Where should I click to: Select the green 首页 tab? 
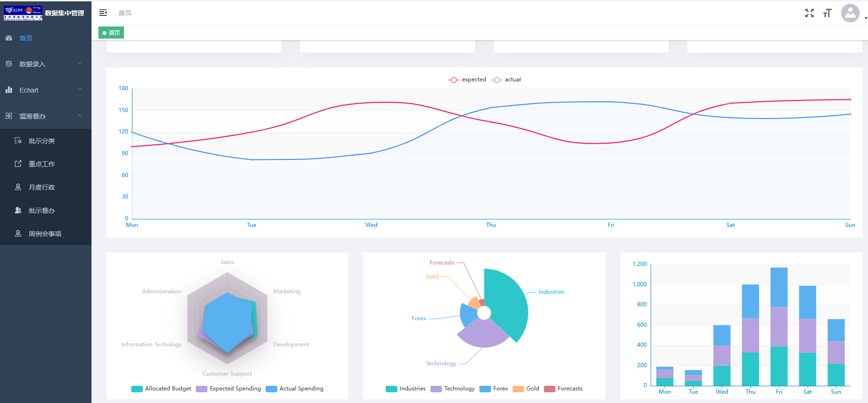click(111, 33)
